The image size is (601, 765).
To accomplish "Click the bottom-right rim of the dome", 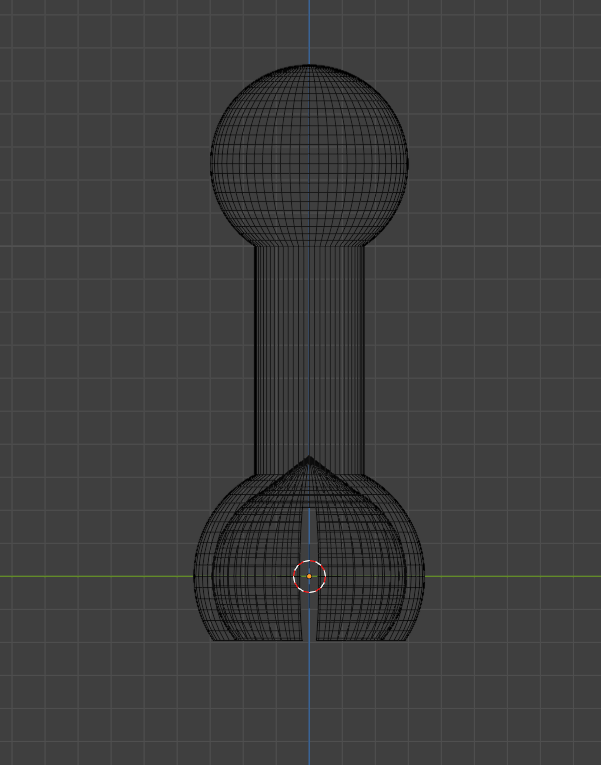I will point(404,638).
